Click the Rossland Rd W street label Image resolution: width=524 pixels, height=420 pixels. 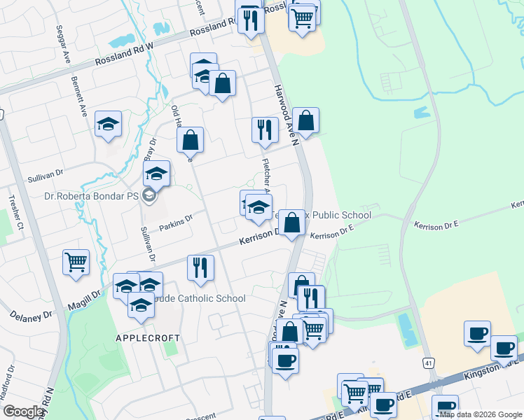(x=124, y=53)
